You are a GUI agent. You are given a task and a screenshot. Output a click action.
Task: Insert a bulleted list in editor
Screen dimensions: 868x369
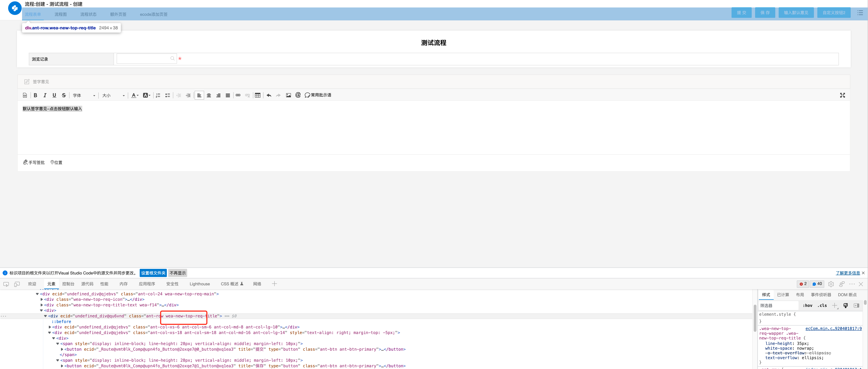(x=167, y=95)
